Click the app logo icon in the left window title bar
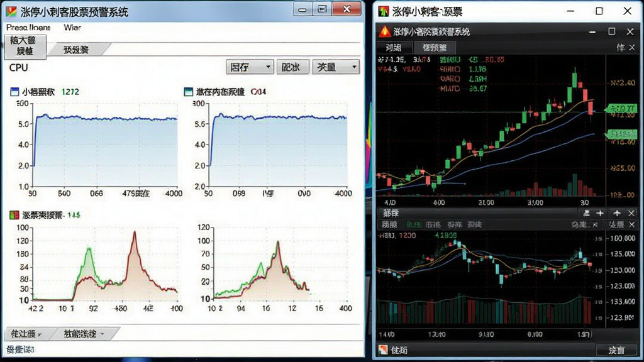The height and width of the screenshot is (362, 644). (x=11, y=11)
